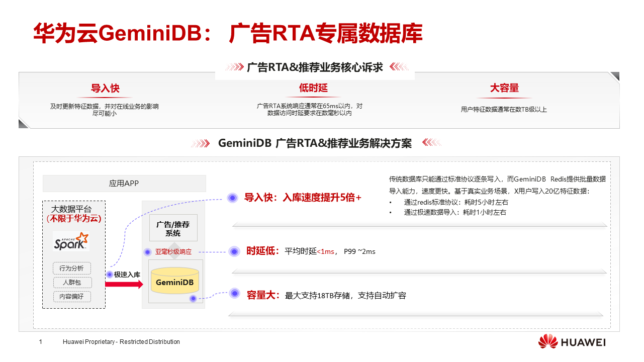The image size is (644, 362).
Task: Click the text 及时更新特征数据，并对在线业务的影响尽可能小
Action: 105,110
